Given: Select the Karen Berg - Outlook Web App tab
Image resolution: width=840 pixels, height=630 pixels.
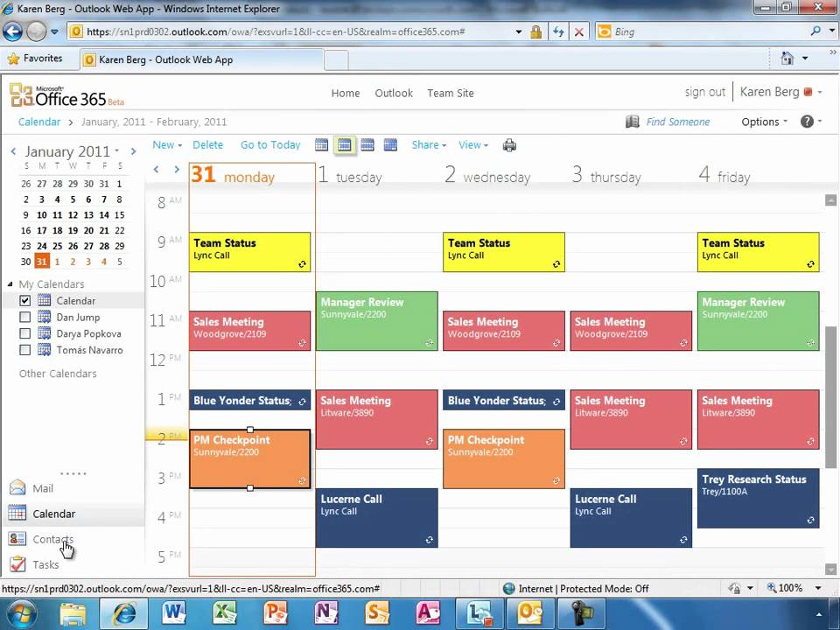Looking at the screenshot, I should tap(202, 59).
